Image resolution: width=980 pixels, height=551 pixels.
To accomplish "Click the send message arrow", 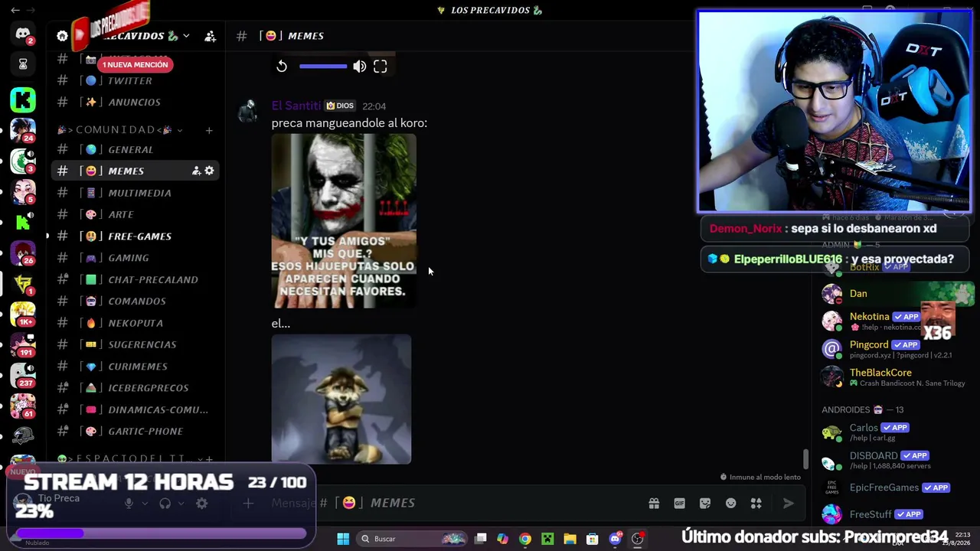I will (789, 503).
